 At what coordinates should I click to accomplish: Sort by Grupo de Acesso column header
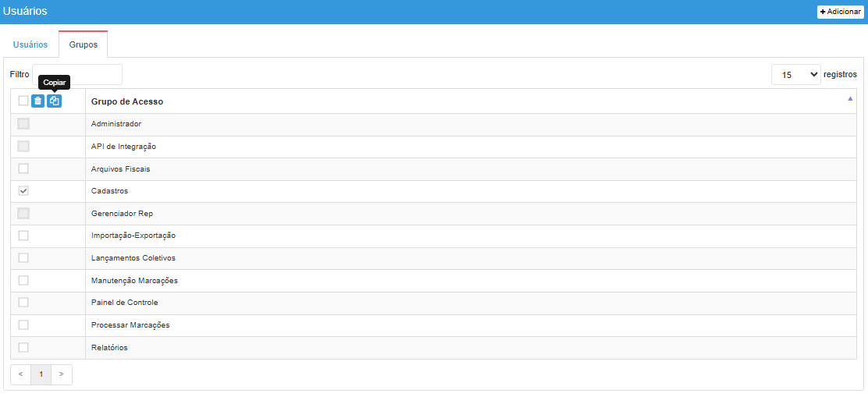(x=127, y=101)
